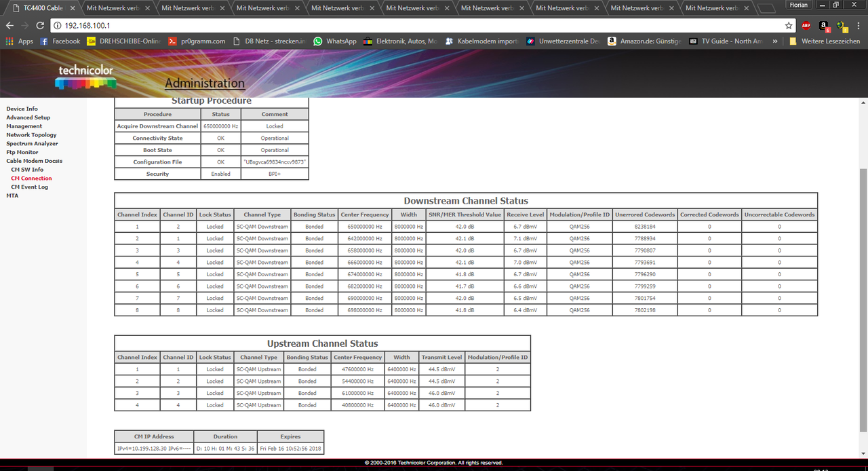The width and height of the screenshot is (868, 471).
Task: Expand the Cable Modem Docsis menu
Action: coord(34,161)
